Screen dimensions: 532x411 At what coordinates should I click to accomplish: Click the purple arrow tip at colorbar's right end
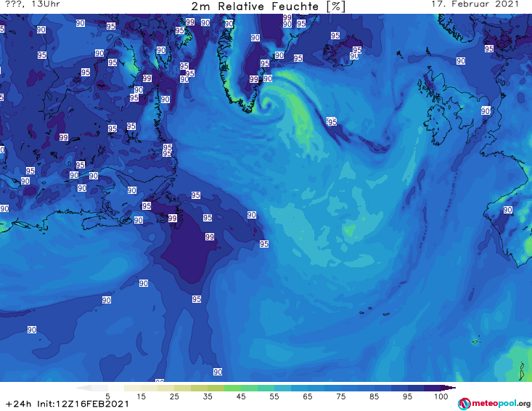click(449, 388)
